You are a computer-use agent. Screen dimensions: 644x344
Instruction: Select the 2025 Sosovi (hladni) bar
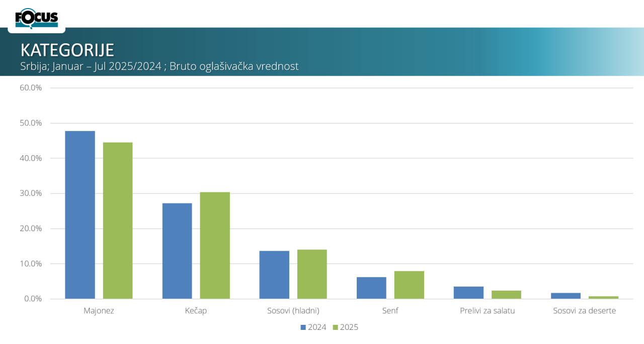(x=312, y=274)
